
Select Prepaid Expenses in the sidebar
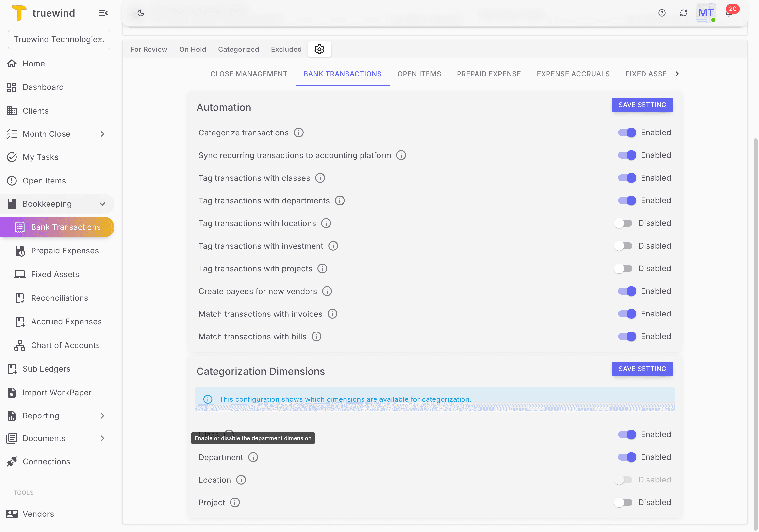click(65, 251)
